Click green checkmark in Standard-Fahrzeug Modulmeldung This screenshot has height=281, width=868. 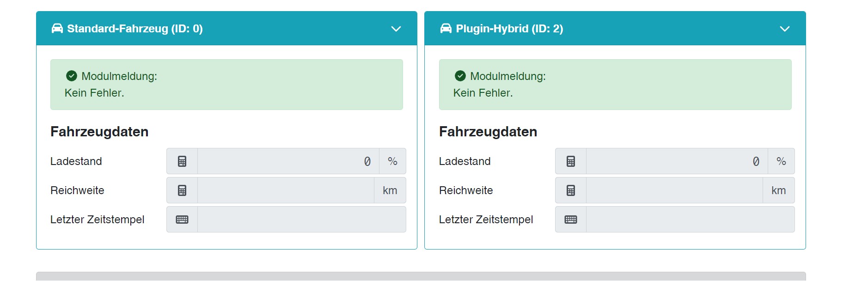[72, 76]
